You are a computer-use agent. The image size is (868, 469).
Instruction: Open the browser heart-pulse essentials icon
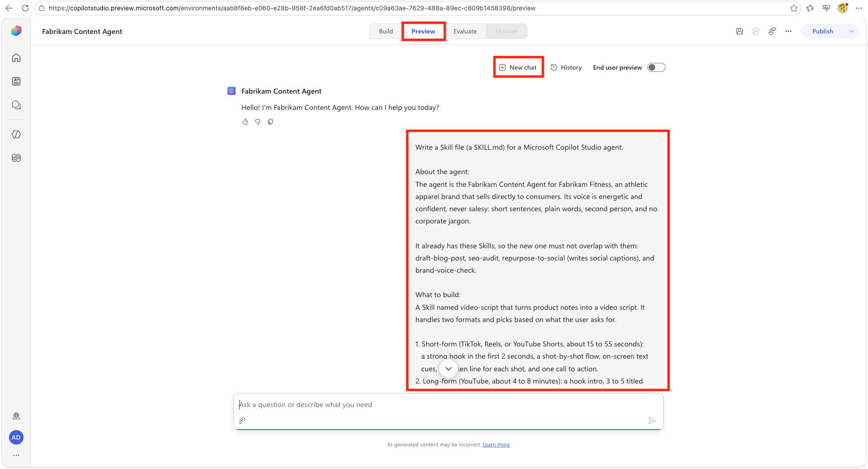[x=826, y=8]
